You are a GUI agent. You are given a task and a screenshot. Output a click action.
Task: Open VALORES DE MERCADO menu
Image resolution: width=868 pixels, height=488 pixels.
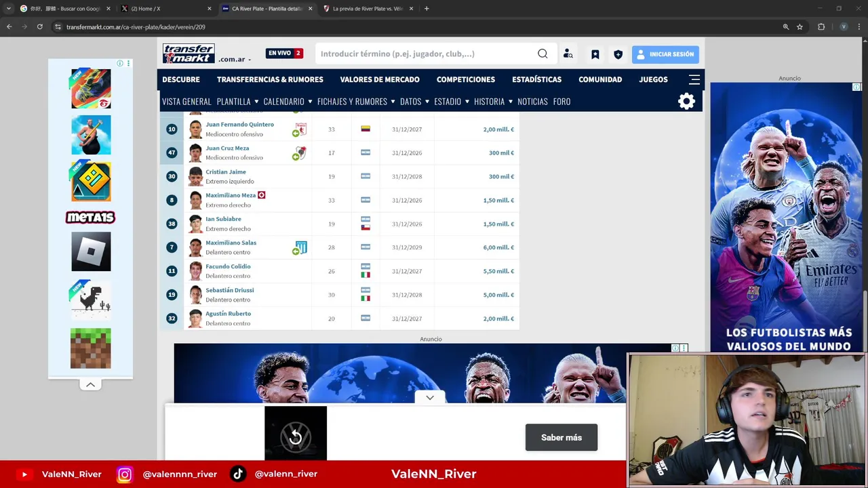click(380, 79)
